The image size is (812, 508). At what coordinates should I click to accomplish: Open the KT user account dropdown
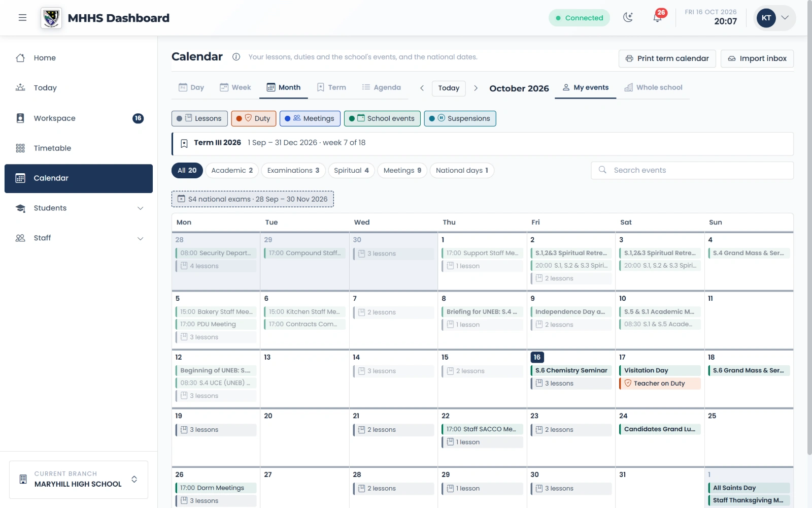(x=774, y=18)
